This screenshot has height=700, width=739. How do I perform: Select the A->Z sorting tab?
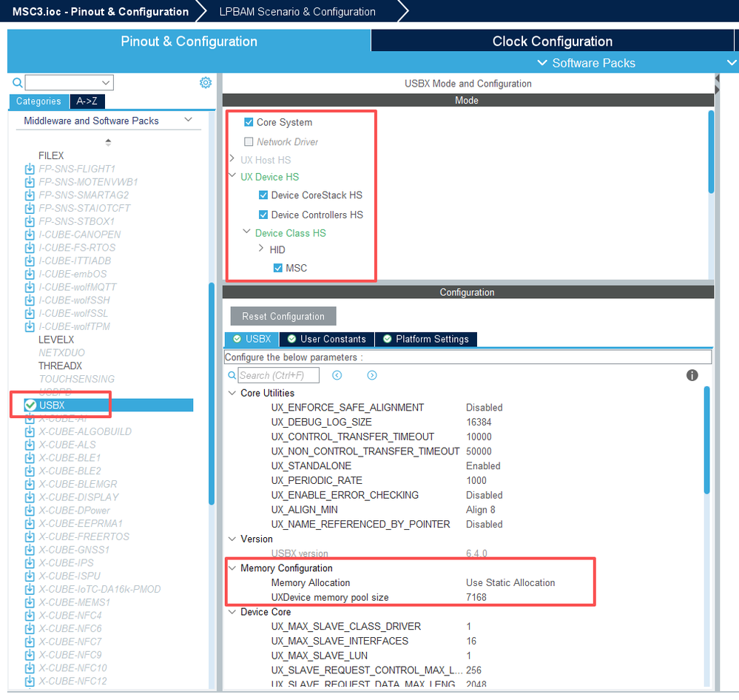[x=87, y=101]
